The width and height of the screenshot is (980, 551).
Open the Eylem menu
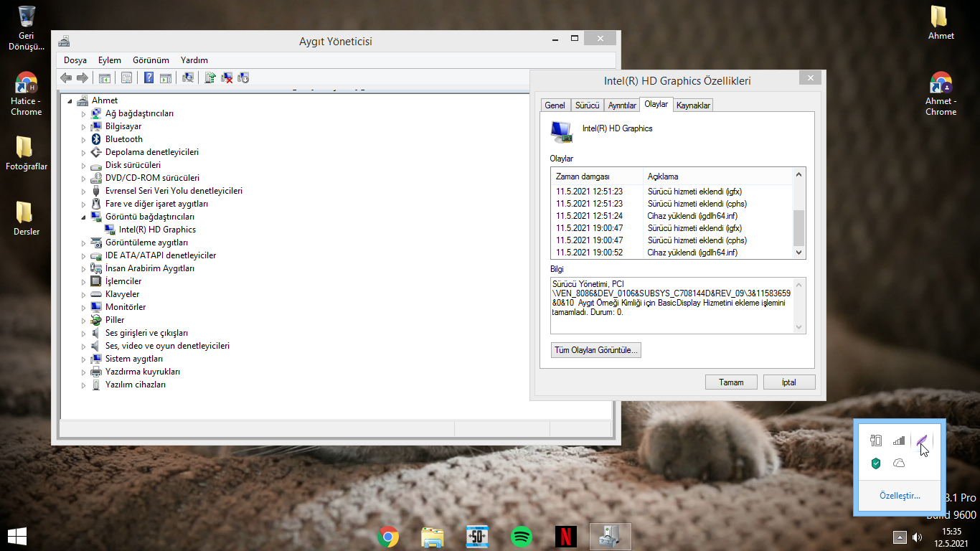(110, 60)
